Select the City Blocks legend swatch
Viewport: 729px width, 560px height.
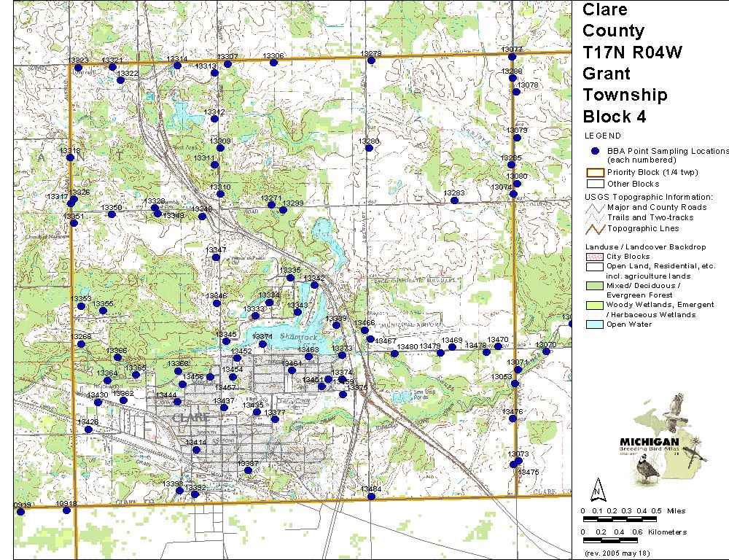594,257
